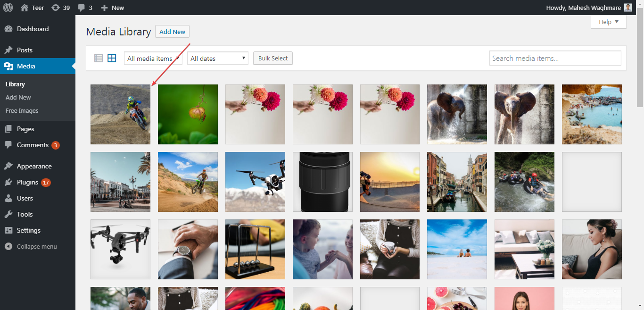Select the dirt bike rider on gray hill thumbnail
Screen dimensions: 644x310
click(120, 114)
